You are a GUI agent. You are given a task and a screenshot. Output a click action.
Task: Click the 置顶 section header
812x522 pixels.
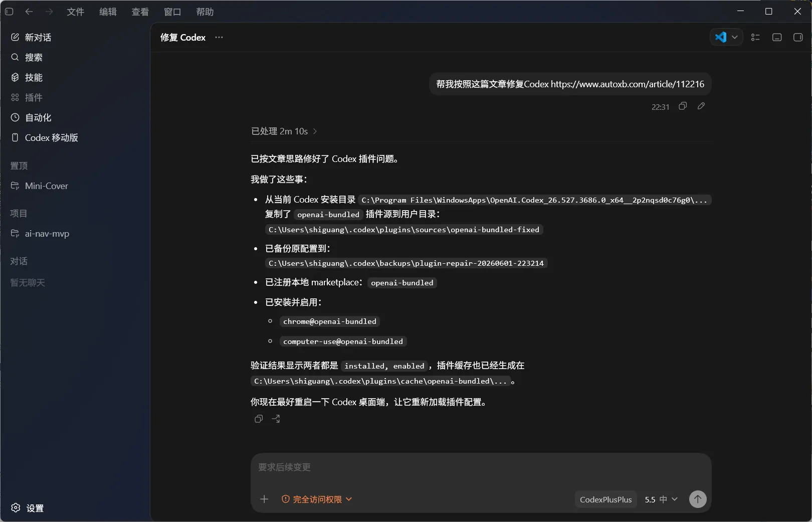coord(19,166)
